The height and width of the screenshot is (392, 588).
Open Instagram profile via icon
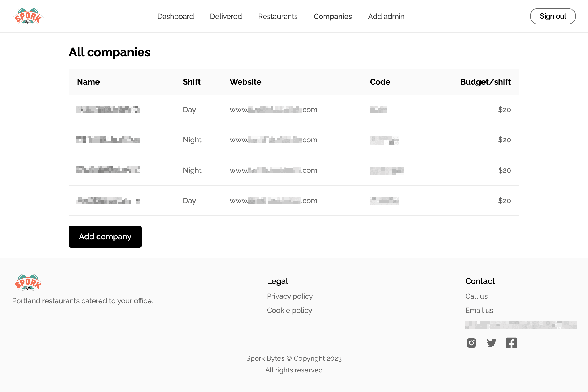pos(471,343)
